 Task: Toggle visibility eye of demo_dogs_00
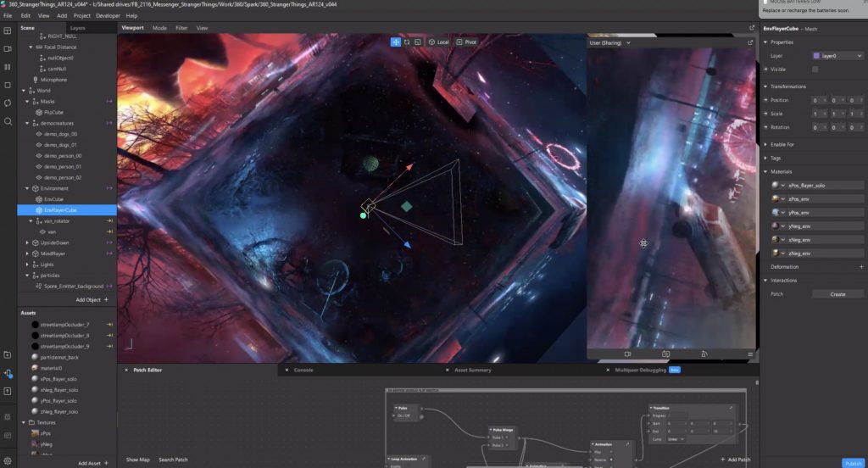point(39,134)
